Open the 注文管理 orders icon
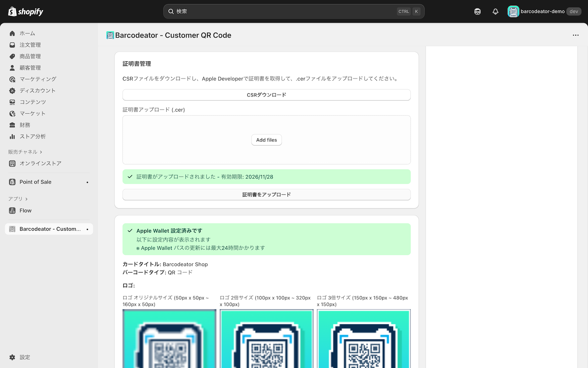 coord(12,45)
